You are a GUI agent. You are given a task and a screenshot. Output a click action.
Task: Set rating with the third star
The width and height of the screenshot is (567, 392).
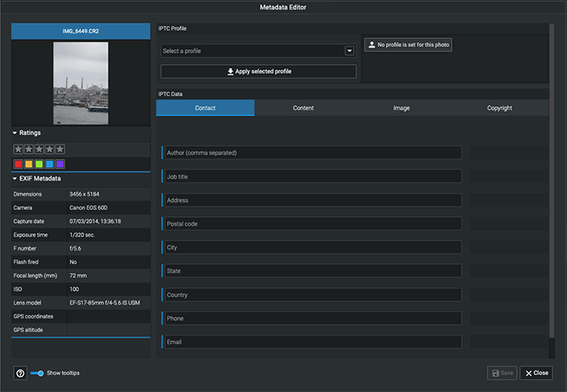coord(39,149)
